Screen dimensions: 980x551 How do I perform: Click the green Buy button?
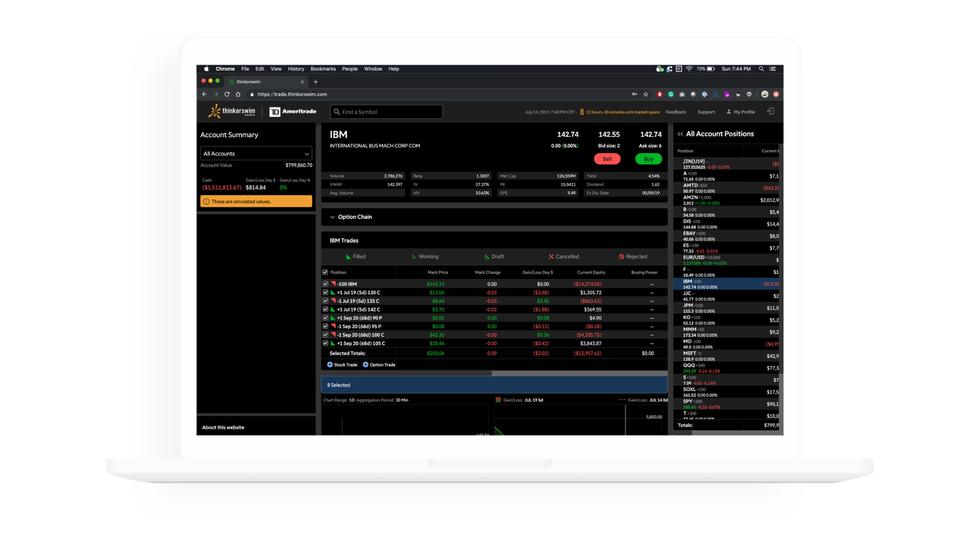648,159
